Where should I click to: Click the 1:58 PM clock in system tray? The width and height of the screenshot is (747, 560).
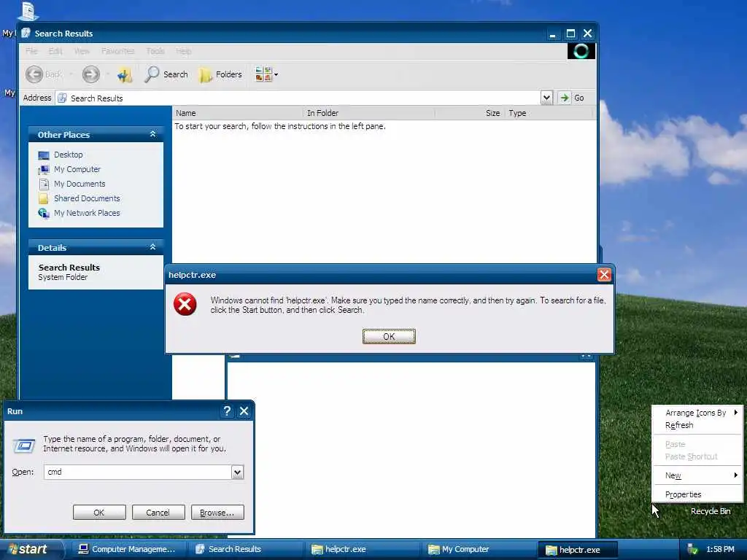coord(720,550)
